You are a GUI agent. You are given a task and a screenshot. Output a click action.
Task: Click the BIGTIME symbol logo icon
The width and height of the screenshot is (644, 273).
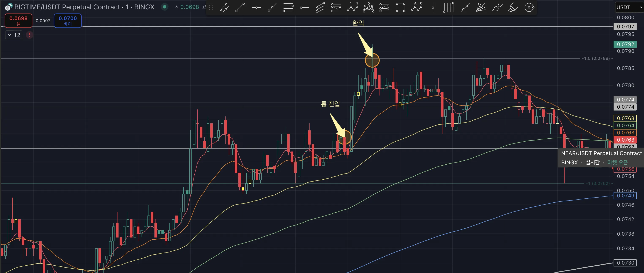tap(9, 7)
